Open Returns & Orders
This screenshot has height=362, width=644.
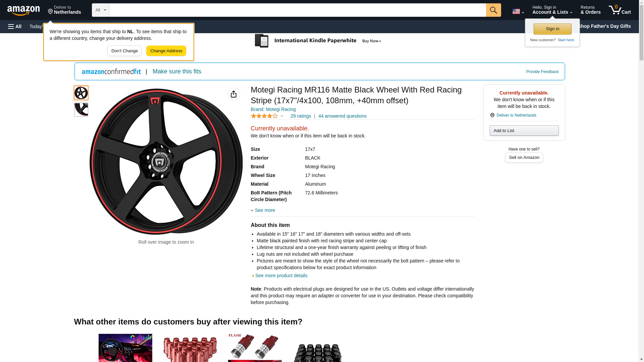coord(590,10)
